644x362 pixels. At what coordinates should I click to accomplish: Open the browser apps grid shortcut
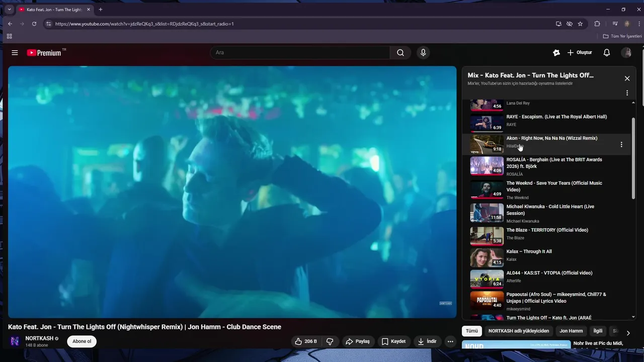pos(9,36)
